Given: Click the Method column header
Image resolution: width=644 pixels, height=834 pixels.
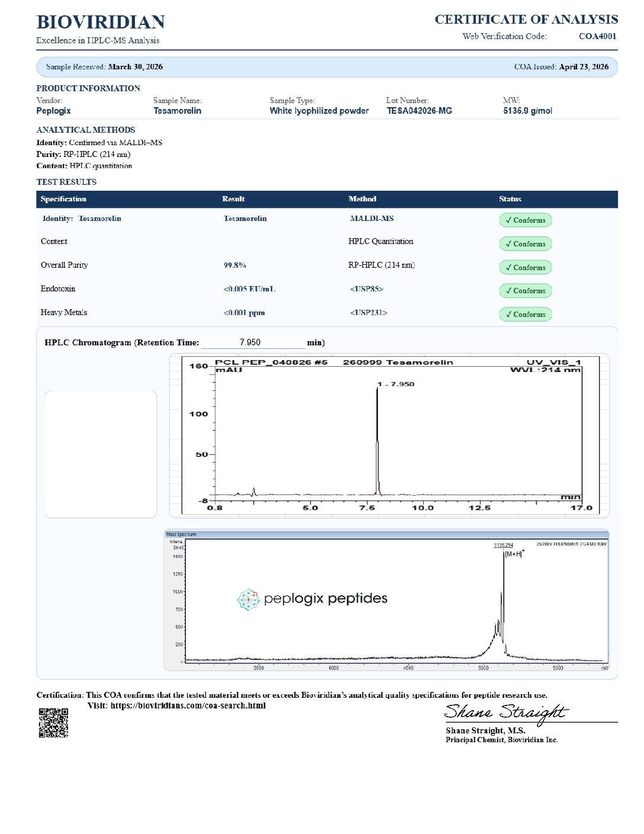Looking at the screenshot, I should [362, 199].
